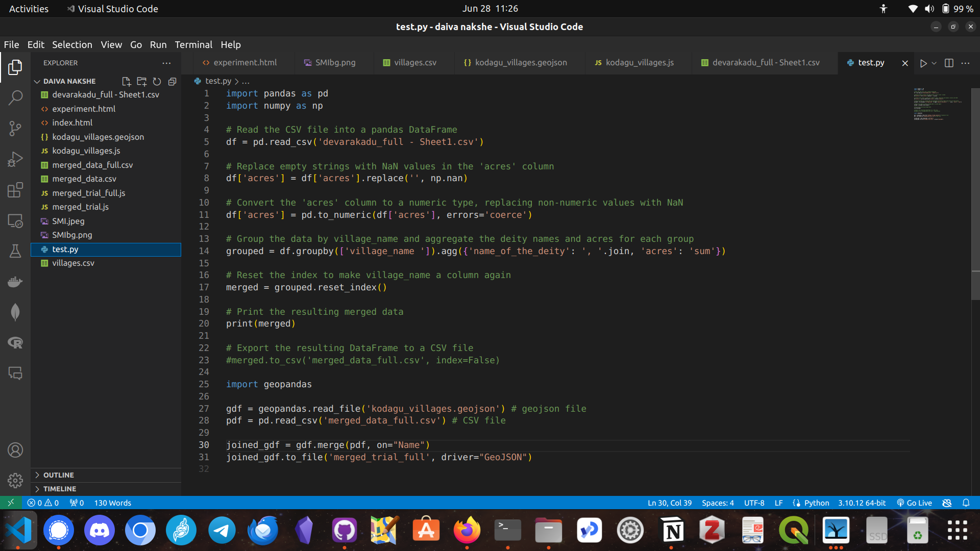Toggle notifications bell in status bar

click(966, 503)
